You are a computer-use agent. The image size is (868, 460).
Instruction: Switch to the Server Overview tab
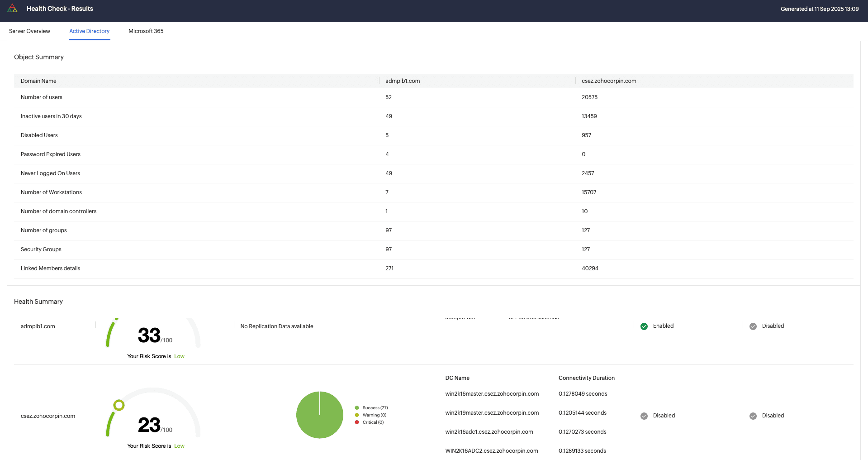pyautogui.click(x=29, y=31)
